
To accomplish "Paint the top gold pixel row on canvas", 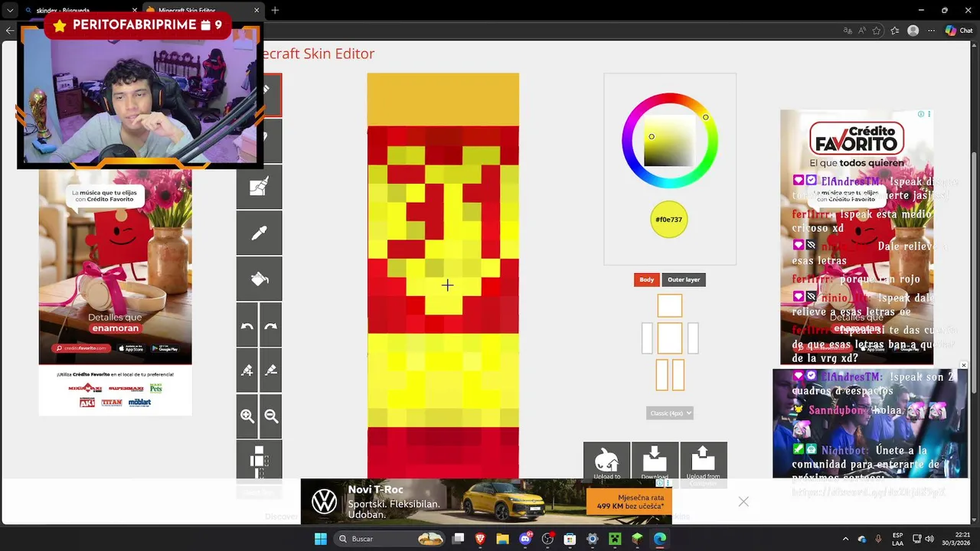I will pyautogui.click(x=443, y=99).
